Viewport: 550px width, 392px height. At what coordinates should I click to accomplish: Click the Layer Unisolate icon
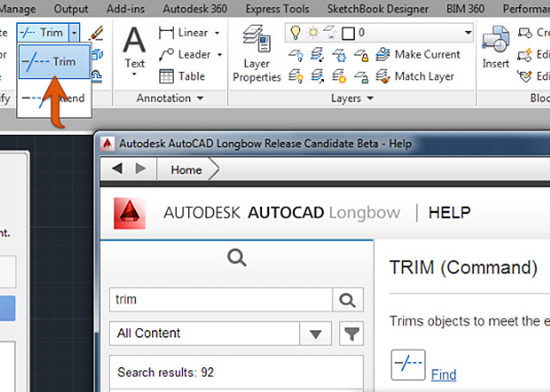coord(317,77)
